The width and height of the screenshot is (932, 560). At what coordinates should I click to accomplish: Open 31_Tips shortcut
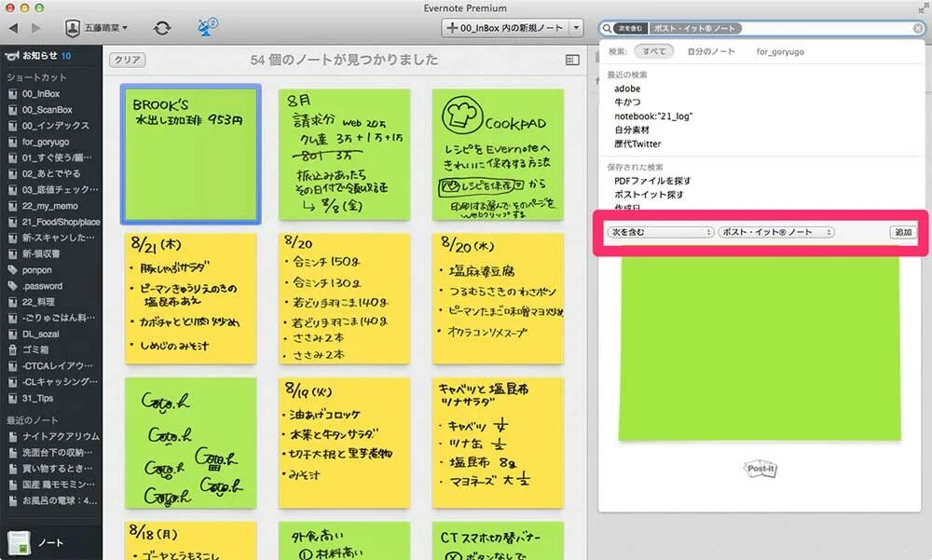tap(37, 398)
